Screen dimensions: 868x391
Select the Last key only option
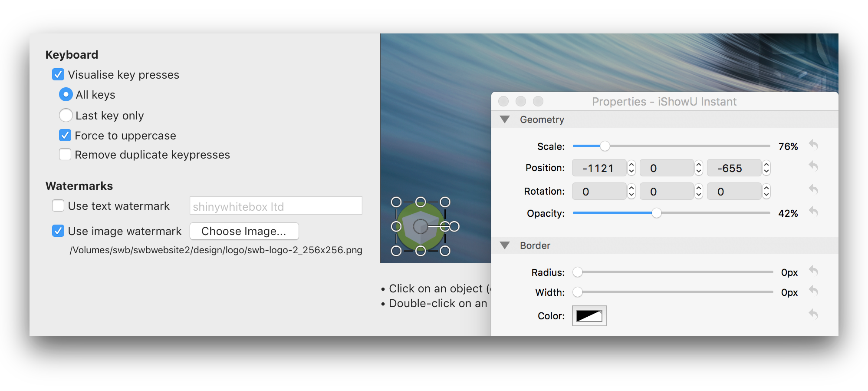[x=66, y=115]
